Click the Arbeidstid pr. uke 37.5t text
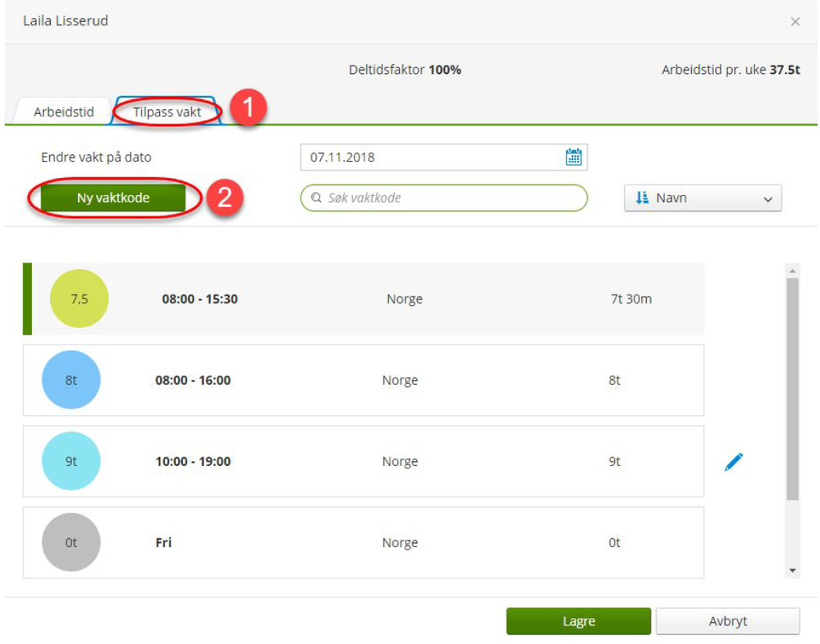 [731, 70]
